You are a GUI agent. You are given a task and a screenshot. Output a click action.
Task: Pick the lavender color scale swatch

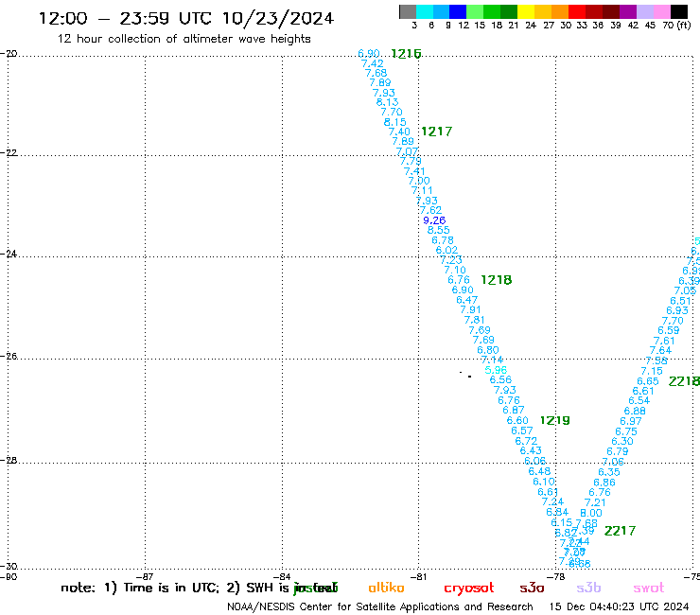tap(644, 11)
